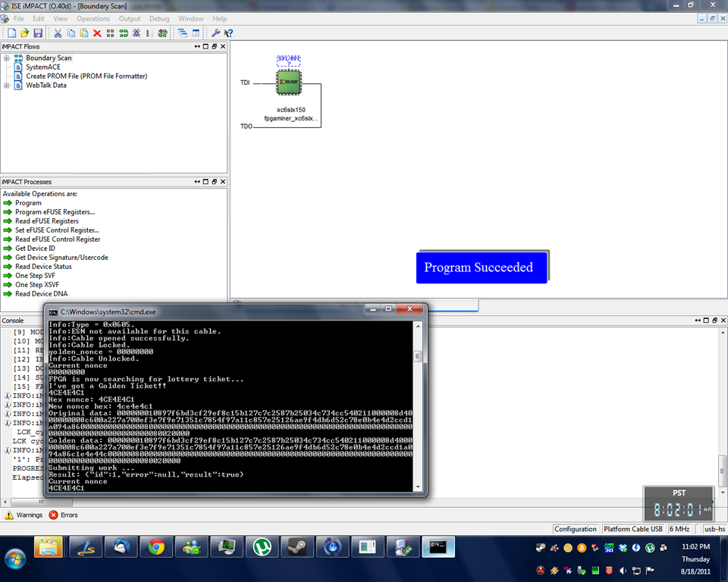Click Read Device DNA operation
Viewport: 728px width, 582px height.
tap(41, 294)
